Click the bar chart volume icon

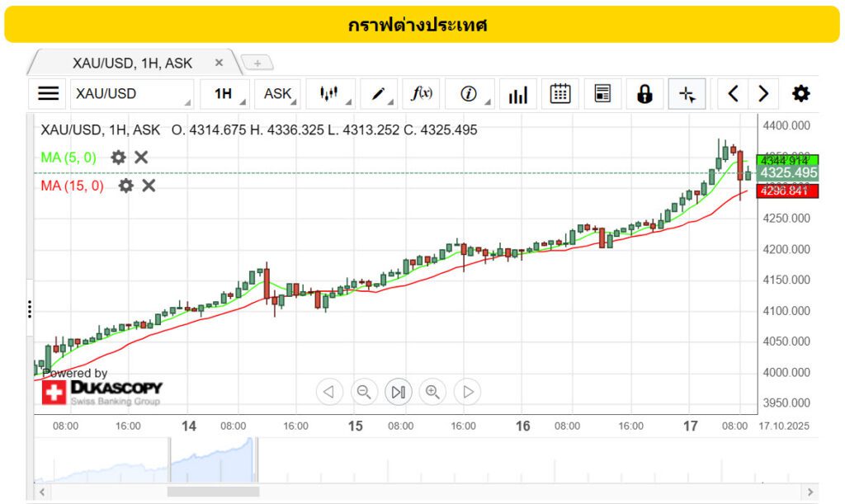click(518, 94)
